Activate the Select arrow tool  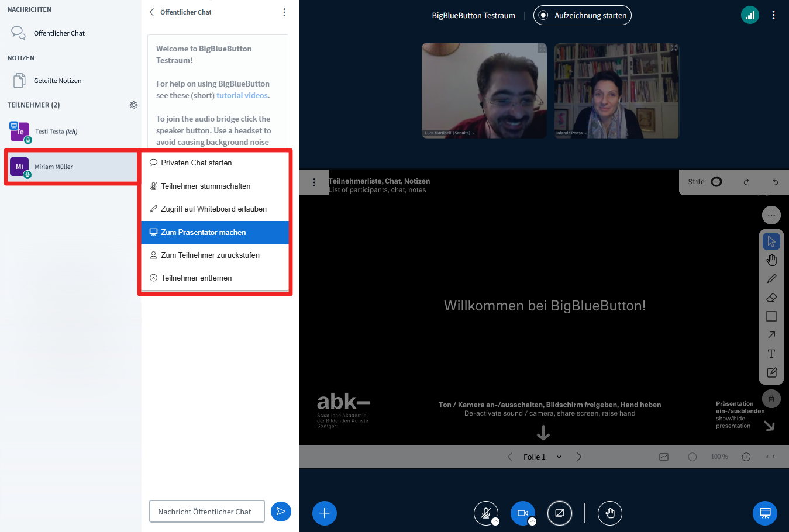771,241
